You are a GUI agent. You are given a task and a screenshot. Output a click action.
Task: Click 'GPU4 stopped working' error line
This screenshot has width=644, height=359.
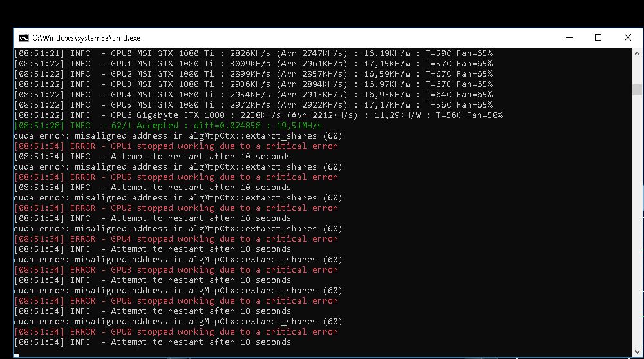pos(176,239)
